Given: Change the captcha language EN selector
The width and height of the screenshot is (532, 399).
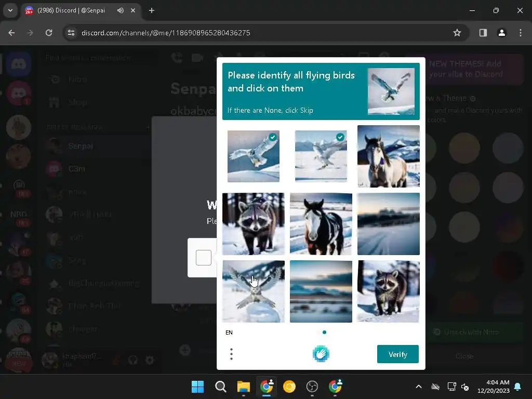Looking at the screenshot, I should [229, 332].
